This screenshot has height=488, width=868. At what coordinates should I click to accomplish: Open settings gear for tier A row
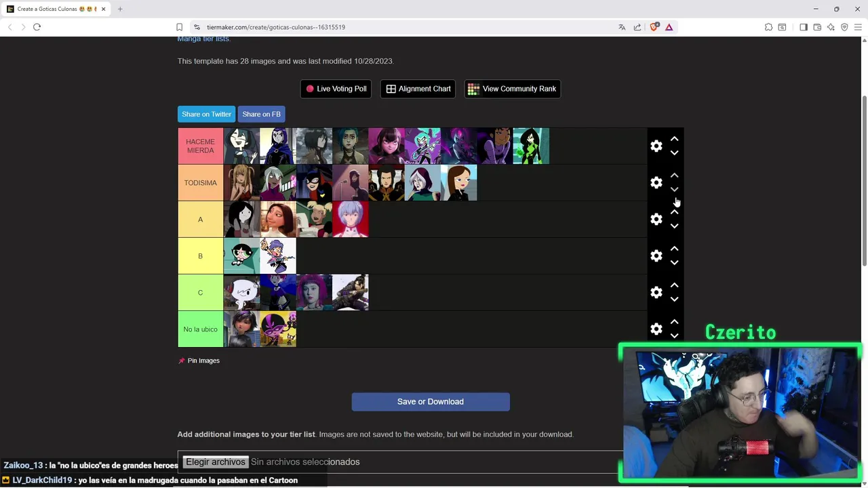(x=656, y=219)
